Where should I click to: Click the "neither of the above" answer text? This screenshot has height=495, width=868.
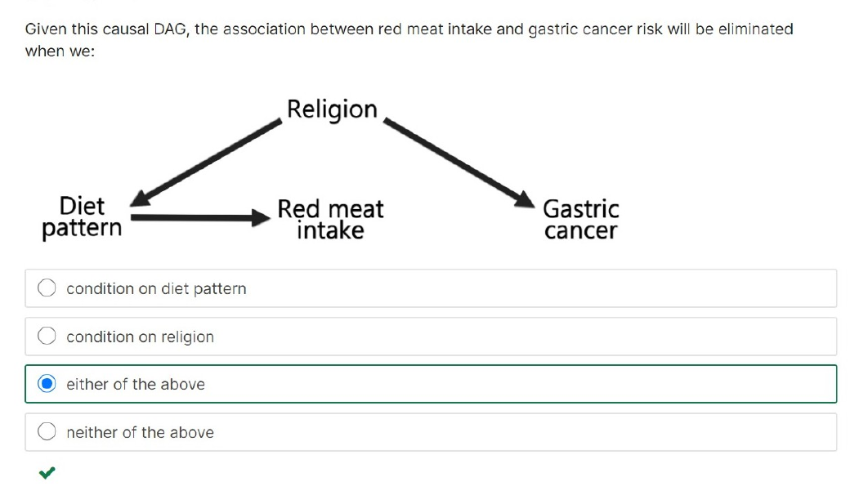[x=140, y=432]
